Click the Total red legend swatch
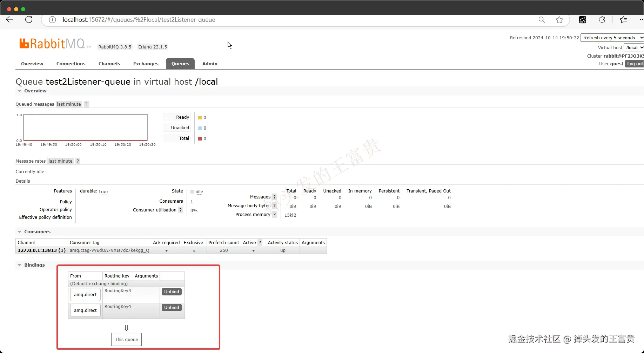 [x=200, y=139]
